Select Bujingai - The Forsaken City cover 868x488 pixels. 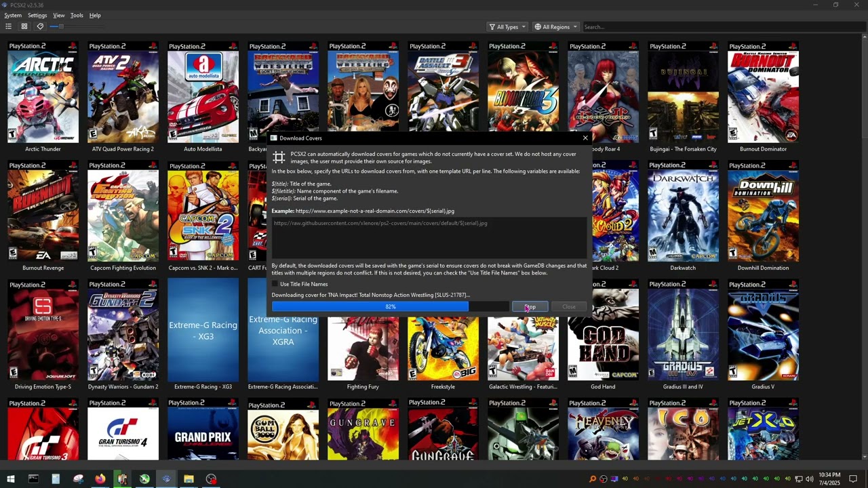683,92
